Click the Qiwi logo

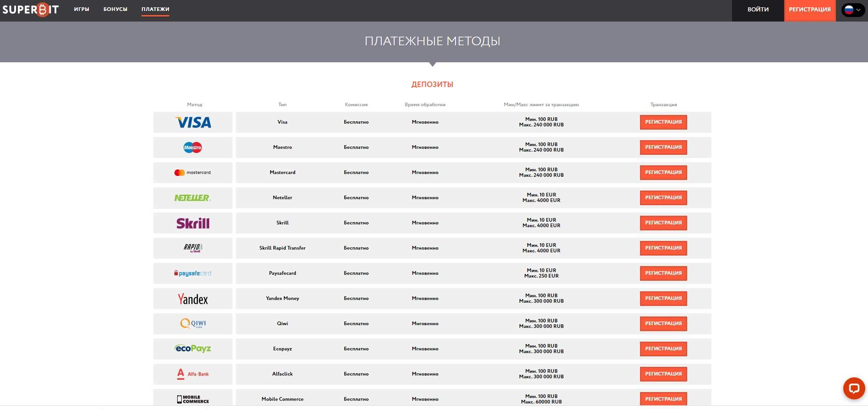[193, 324]
